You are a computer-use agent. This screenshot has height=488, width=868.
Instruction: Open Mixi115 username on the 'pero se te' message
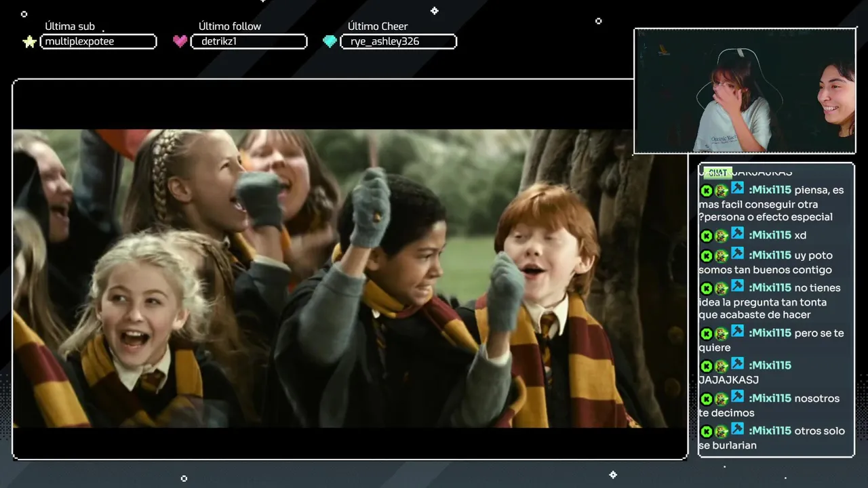point(770,333)
